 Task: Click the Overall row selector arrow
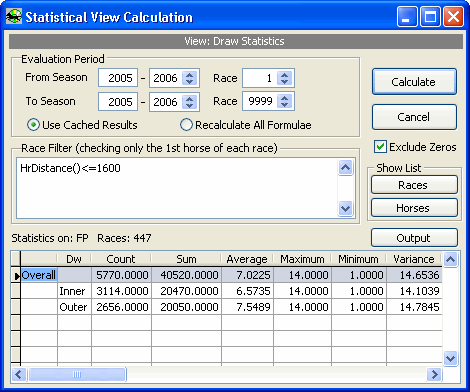pos(16,275)
